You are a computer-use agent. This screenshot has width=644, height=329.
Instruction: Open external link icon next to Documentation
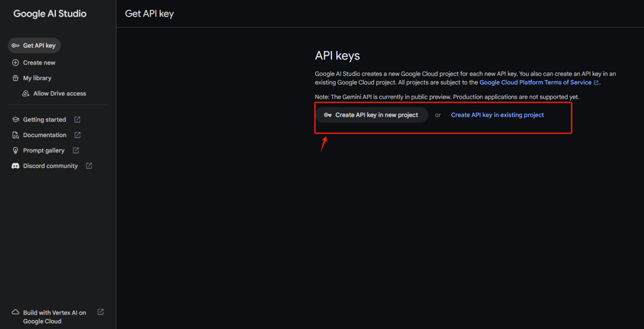click(78, 135)
